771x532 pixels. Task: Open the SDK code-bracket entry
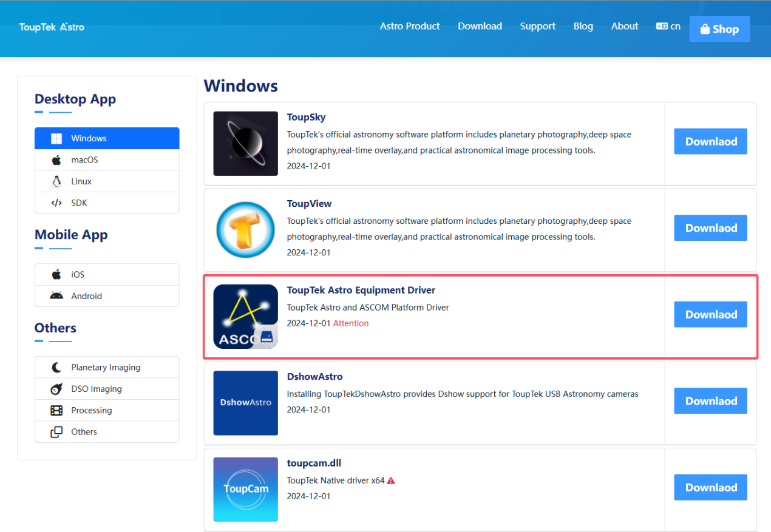click(x=107, y=203)
